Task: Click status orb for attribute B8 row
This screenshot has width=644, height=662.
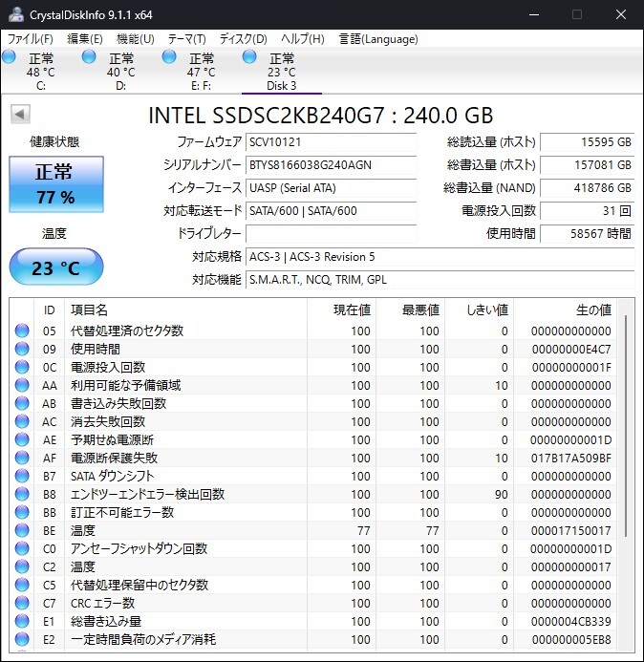Action: pos(22,495)
